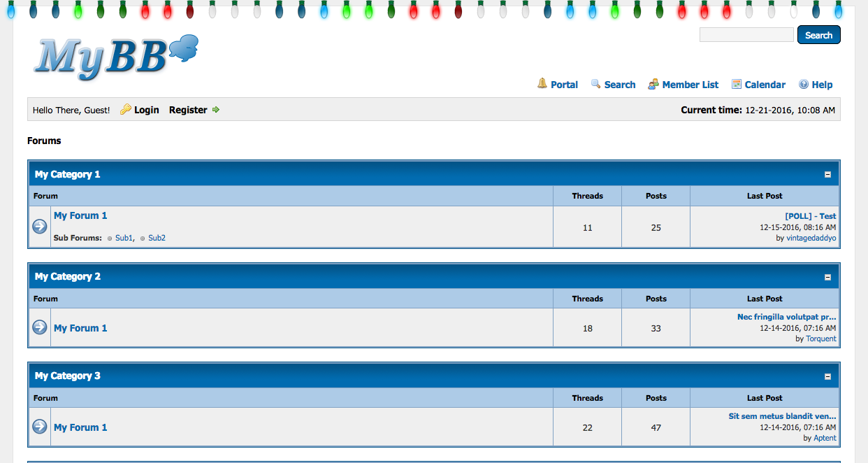Click the post count 33
The image size is (868, 463).
(656, 328)
